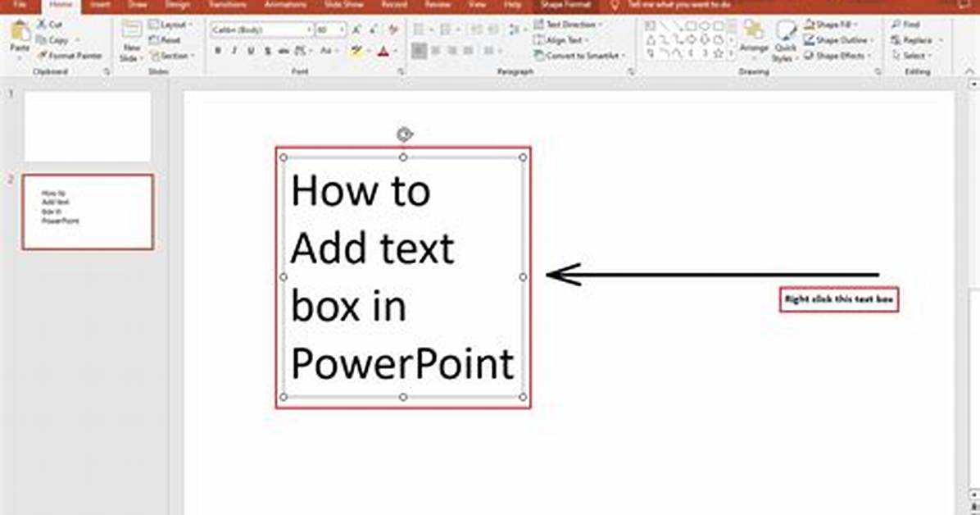This screenshot has width=980, height=515.
Task: Align paragraph text to the right
Action: pos(451,50)
